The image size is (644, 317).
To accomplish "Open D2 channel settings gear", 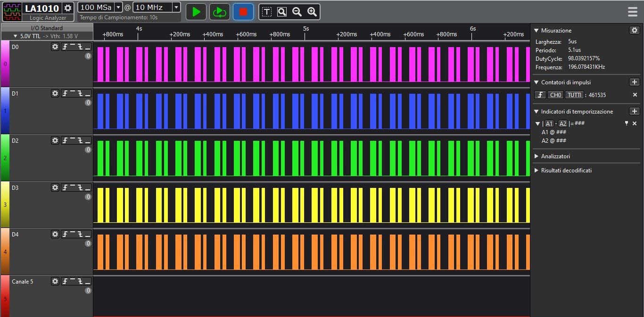I will tap(55, 140).
